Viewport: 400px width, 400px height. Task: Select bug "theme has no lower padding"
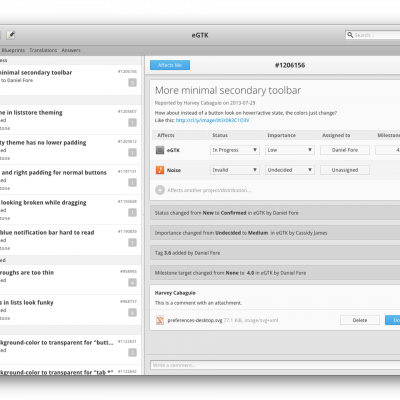(x=71, y=150)
